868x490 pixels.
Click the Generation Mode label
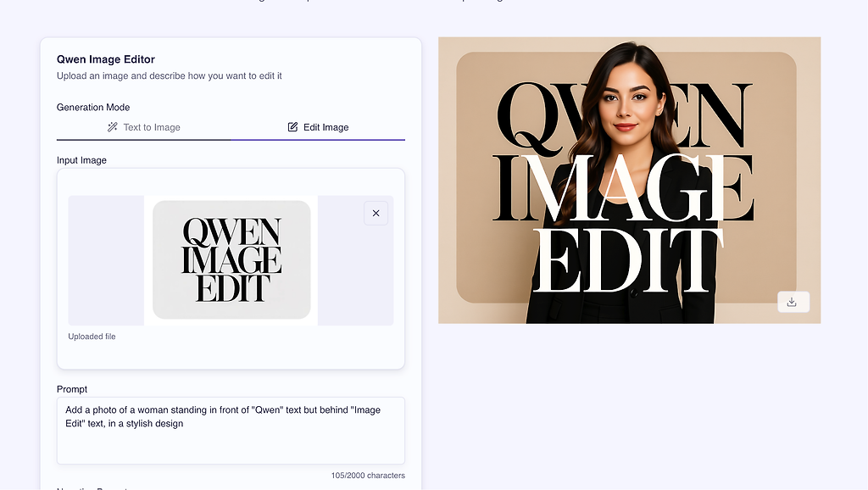click(93, 108)
